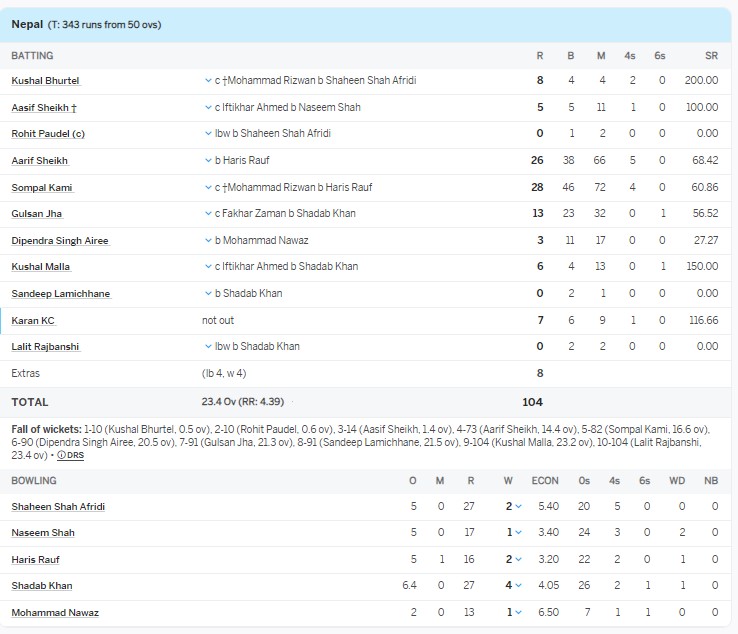This screenshot has width=738, height=634.
Task: Open Sandeep Lamichhane's player profile link
Action: coord(60,293)
